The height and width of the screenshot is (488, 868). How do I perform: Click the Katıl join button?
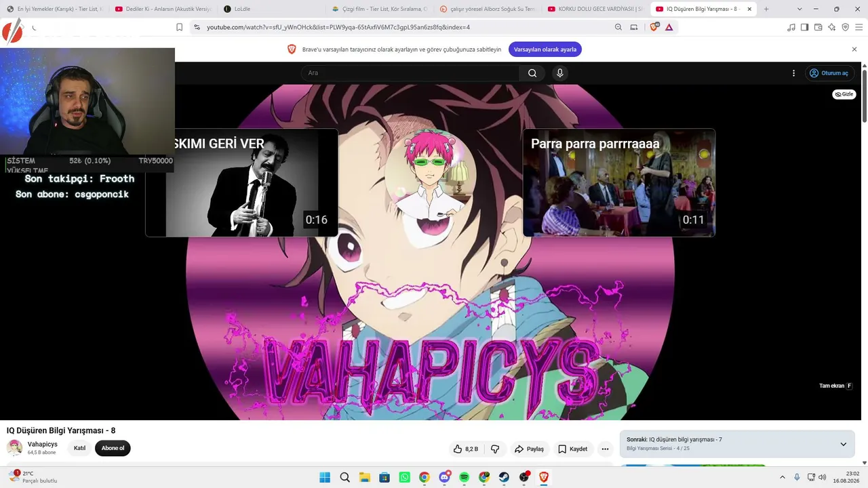click(79, 448)
